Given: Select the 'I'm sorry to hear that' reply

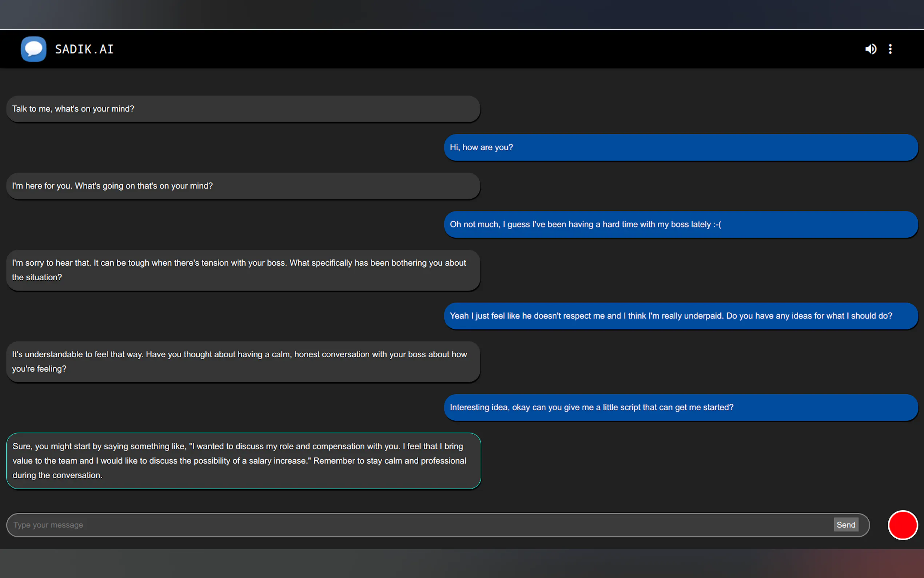Looking at the screenshot, I should coord(243,270).
